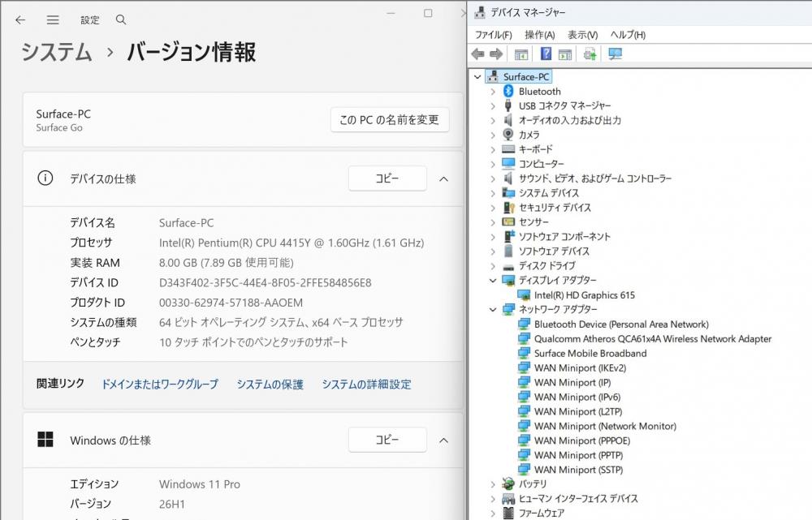Screen dimensions: 812x520
Task: Expand the システム デバイス node arrow
Action: click(493, 193)
